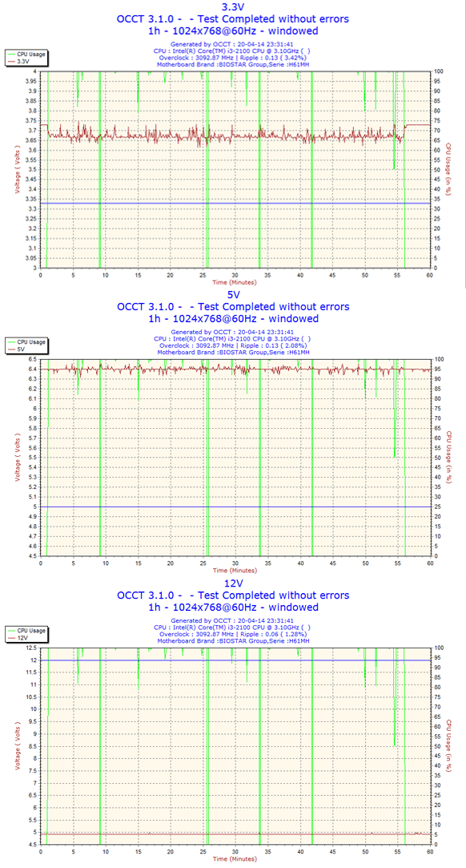Click the Motherboard Brand line in 5V chart header
Viewport: 466px width, 868px height.
[x=233, y=352]
